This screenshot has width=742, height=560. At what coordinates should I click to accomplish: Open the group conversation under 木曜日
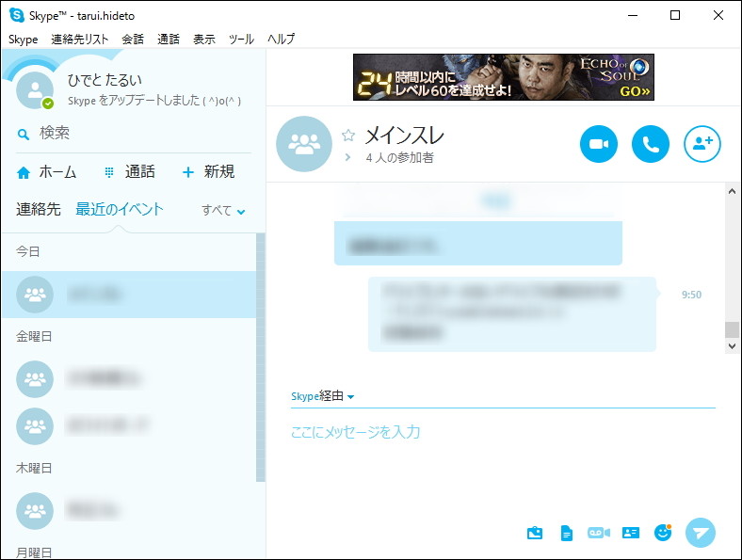coord(129,511)
